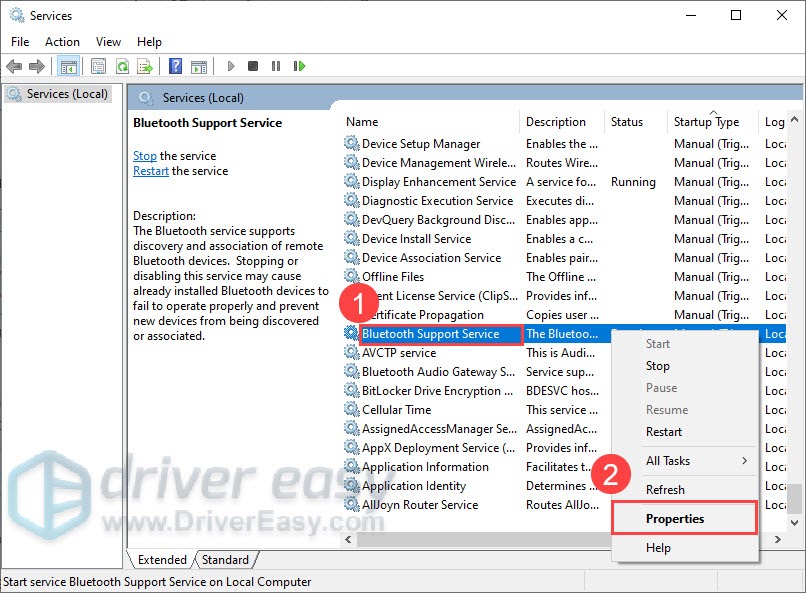The image size is (806, 593).
Task: Click the Stop the service link
Action: [x=144, y=156]
